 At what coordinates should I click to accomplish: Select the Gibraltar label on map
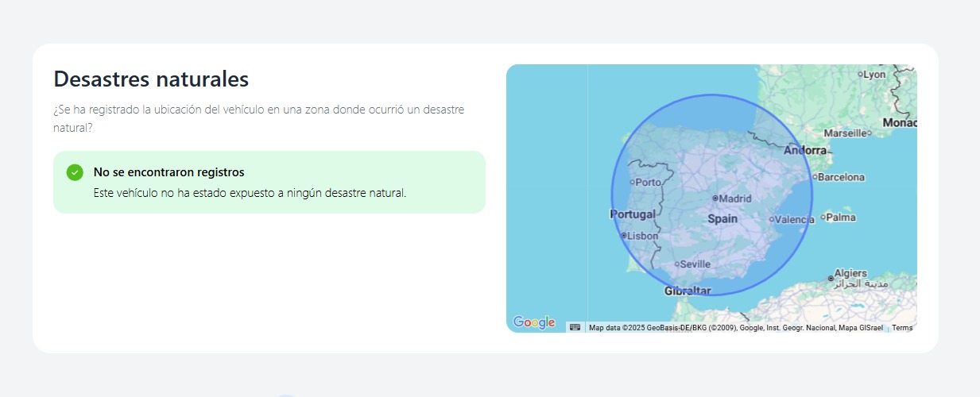[x=688, y=291]
